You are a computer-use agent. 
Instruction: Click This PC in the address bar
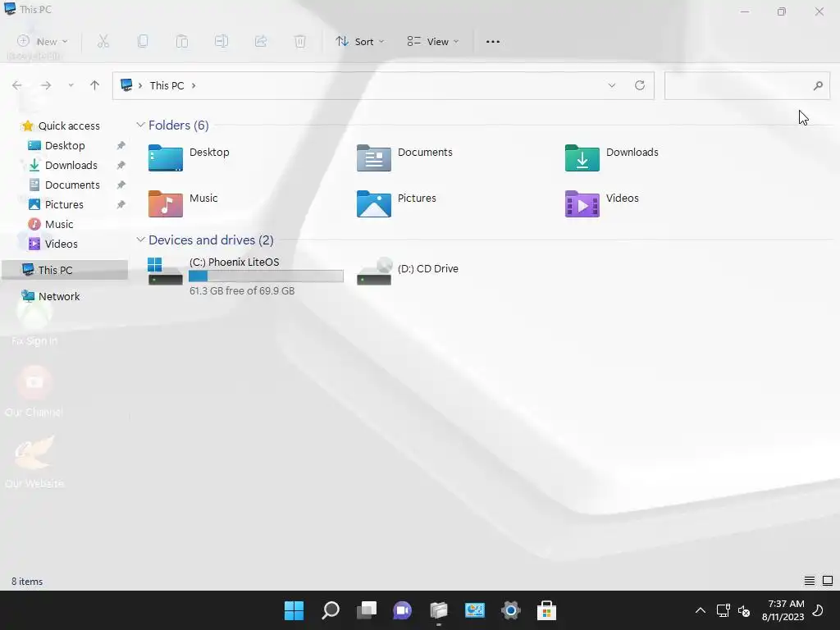coord(167,85)
